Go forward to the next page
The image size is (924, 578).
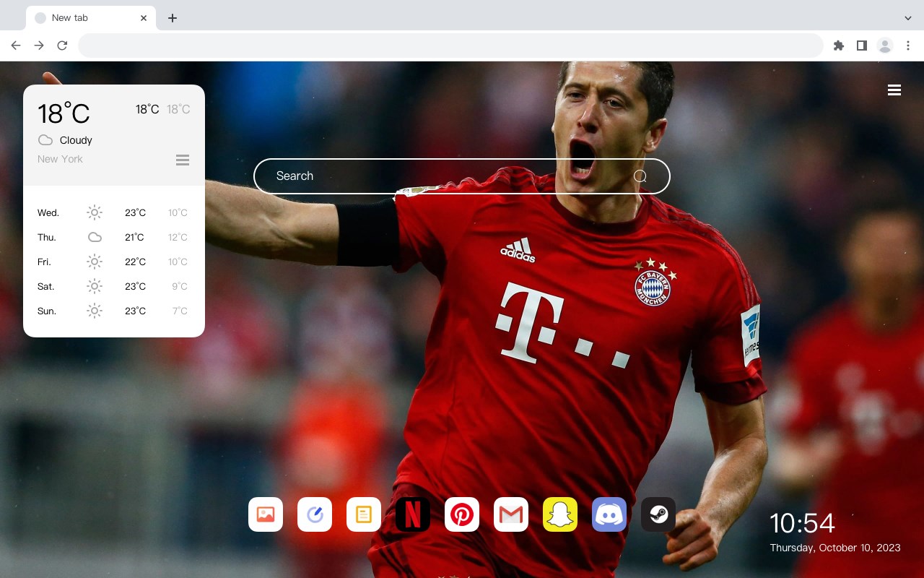39,46
